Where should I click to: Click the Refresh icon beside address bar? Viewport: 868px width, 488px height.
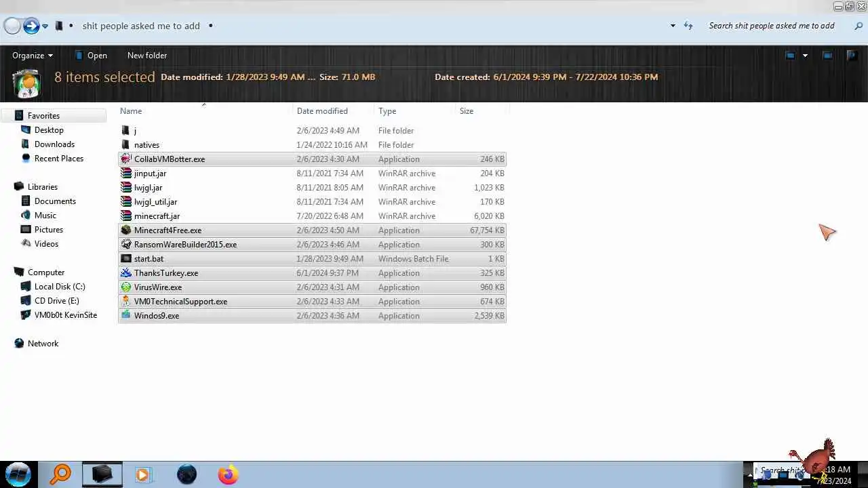(x=688, y=26)
